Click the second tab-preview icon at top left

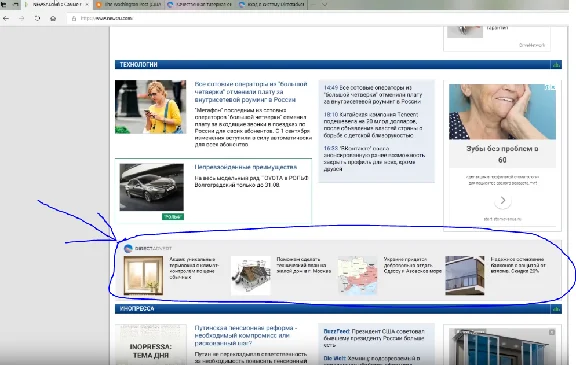(x=16, y=4)
